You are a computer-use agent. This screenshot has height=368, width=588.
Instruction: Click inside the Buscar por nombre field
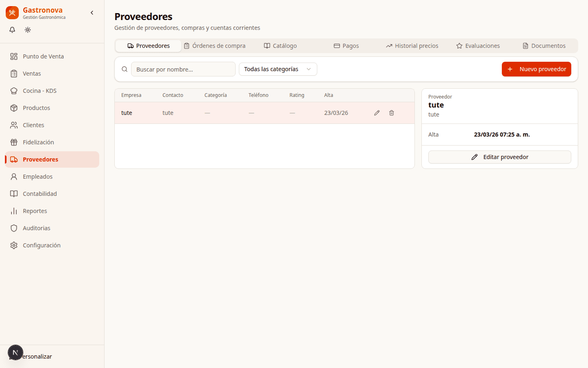click(x=183, y=69)
